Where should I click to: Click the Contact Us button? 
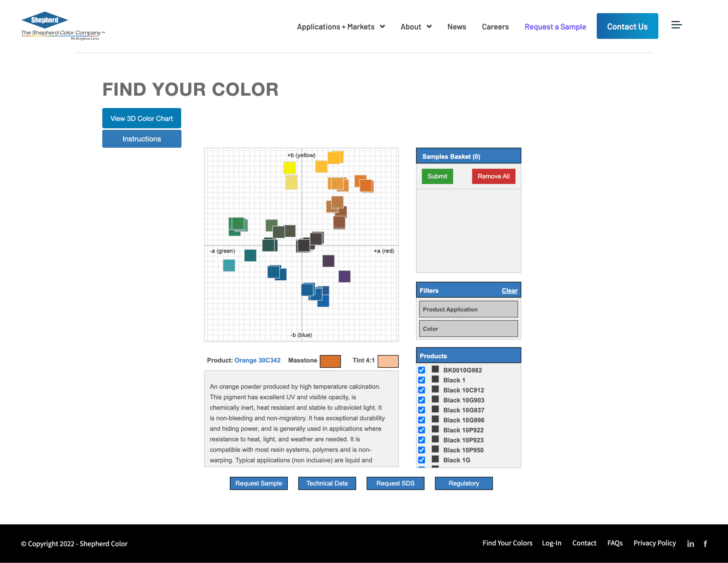coord(627,26)
